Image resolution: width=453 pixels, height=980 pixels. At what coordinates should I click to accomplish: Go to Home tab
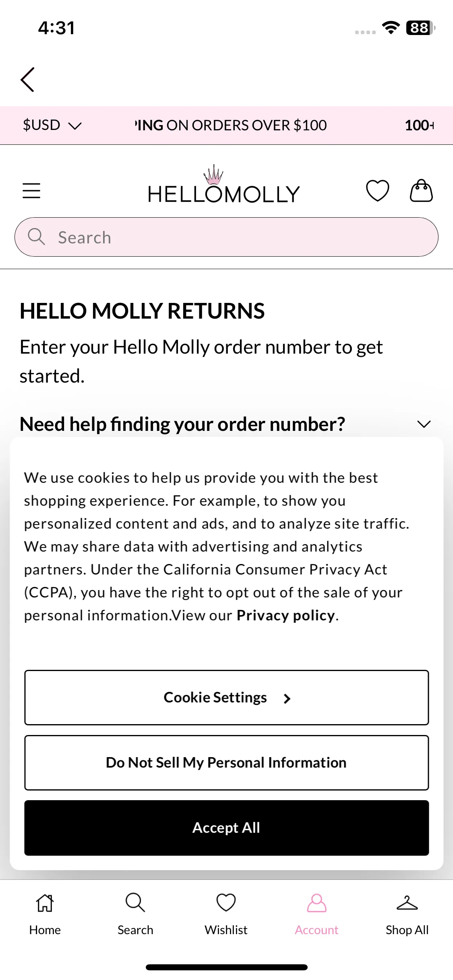point(45,914)
